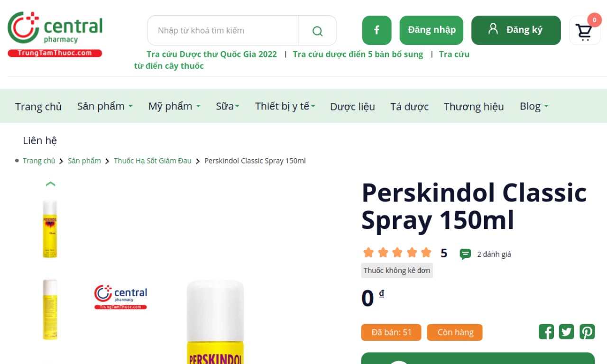The height and width of the screenshot is (364, 607).
Task: Click the search keyword input field
Action: tap(223, 31)
